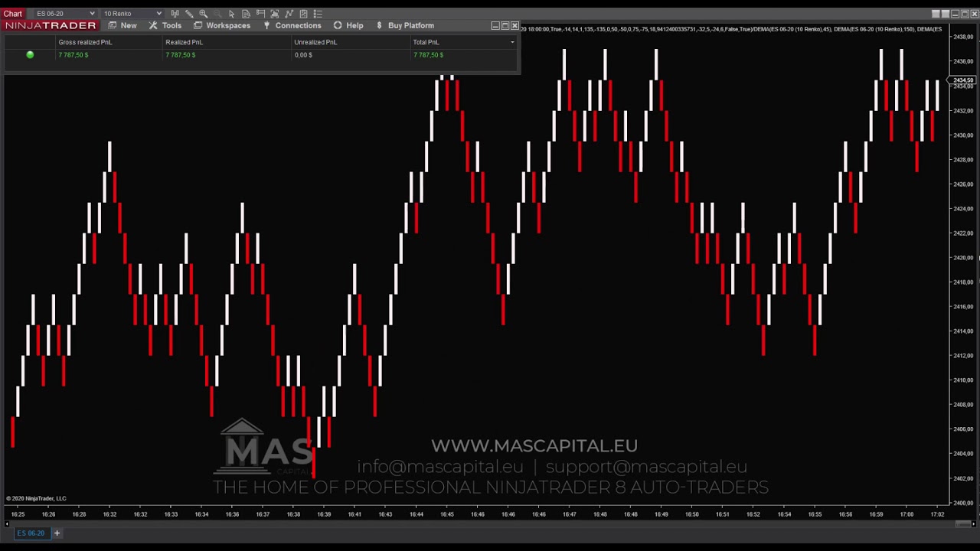The width and height of the screenshot is (980, 551).
Task: Open the data box icon
Action: [246, 14]
